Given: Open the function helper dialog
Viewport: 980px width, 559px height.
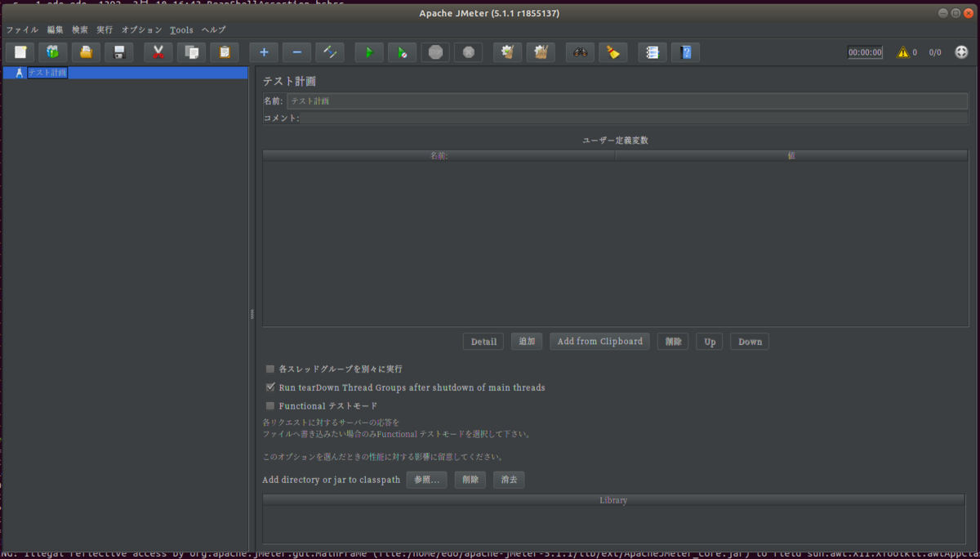Looking at the screenshot, I should coord(652,51).
